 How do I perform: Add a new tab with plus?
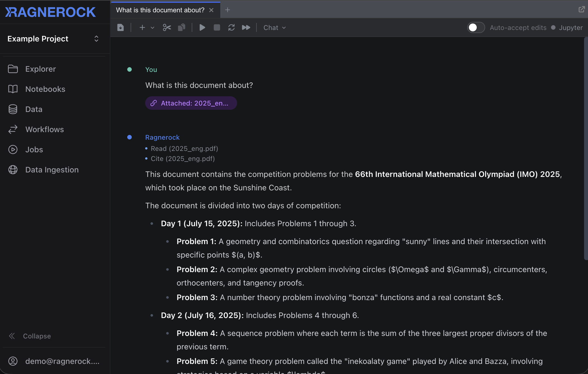point(228,10)
